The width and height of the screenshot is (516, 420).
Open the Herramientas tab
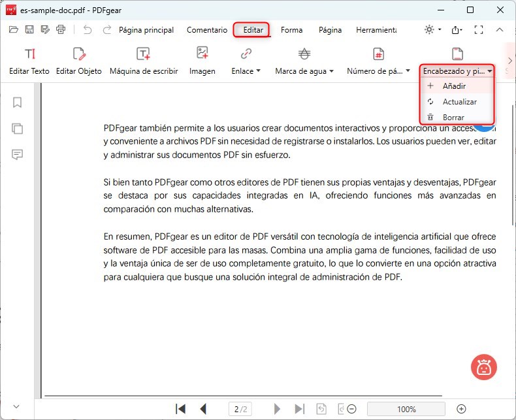point(376,30)
